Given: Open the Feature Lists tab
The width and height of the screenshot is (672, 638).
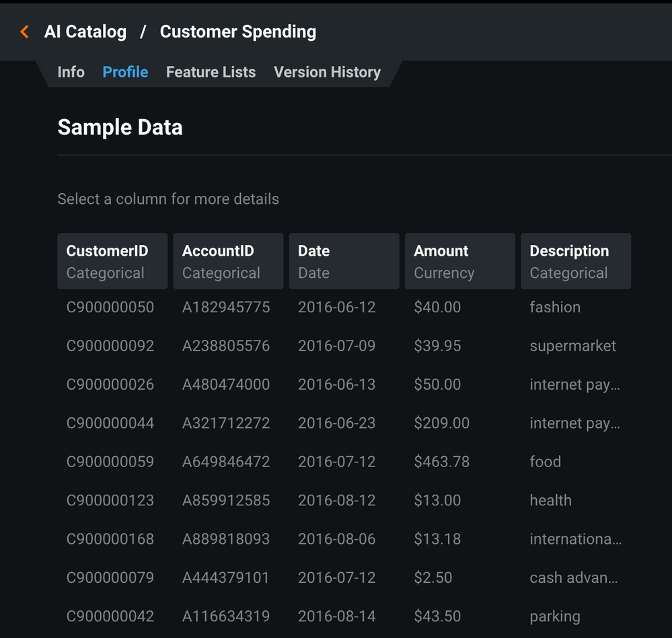Looking at the screenshot, I should point(211,72).
